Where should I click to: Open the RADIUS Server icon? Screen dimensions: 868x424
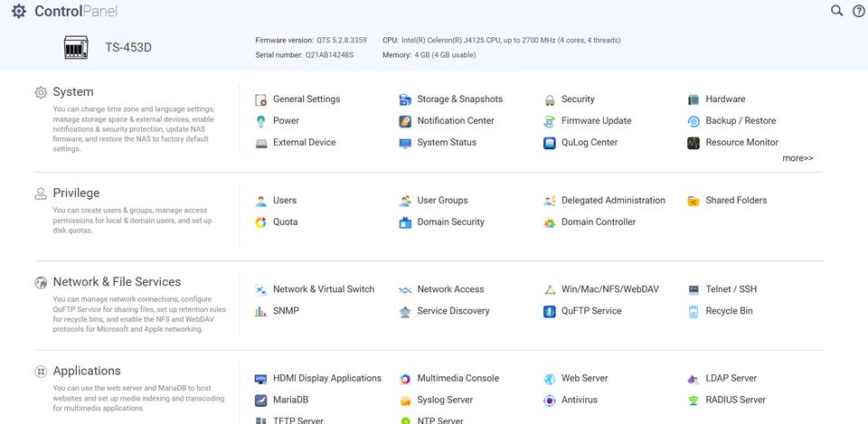(693, 400)
